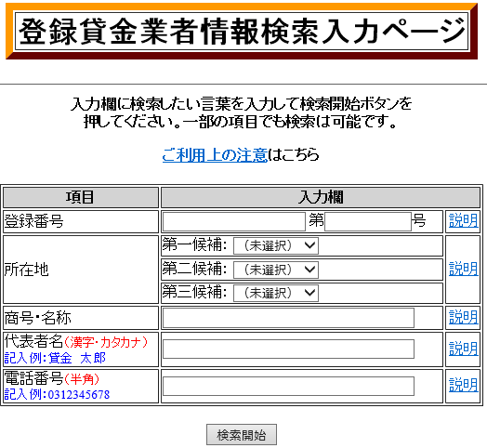Viewport: 487px width, 448px height.
Task: Open the 説明 link for 所在地
Action: (x=464, y=269)
